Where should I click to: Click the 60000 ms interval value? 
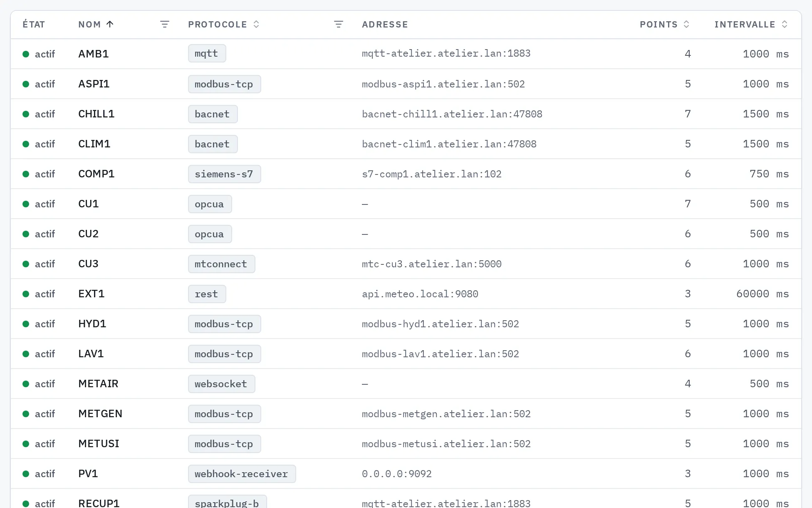tap(762, 294)
